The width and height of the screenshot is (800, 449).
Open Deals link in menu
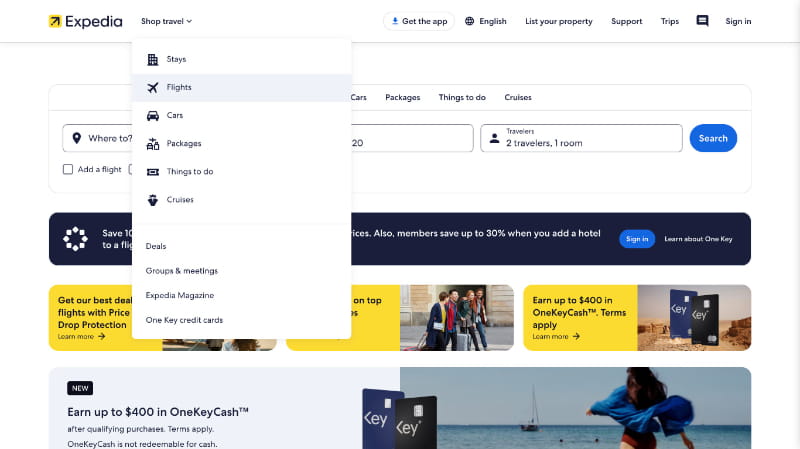156,246
